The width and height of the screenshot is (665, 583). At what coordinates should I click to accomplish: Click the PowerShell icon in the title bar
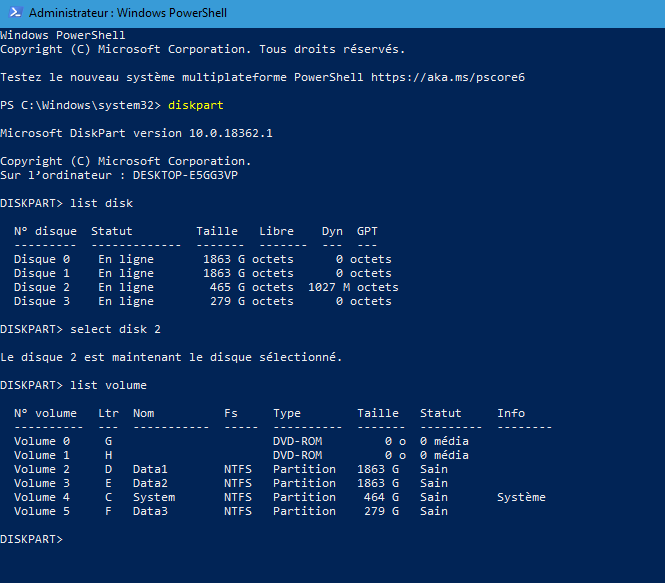point(13,13)
